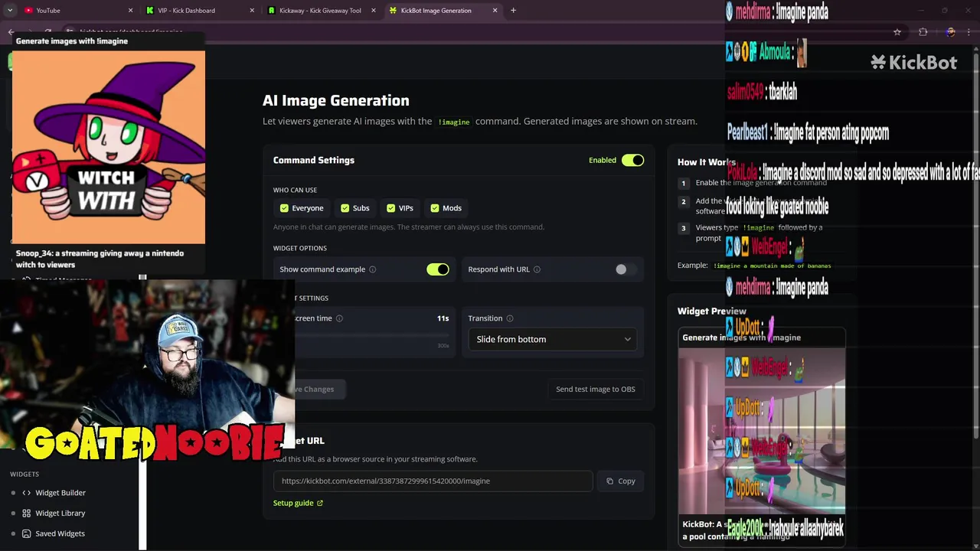Click the Widget Preview pool image
The image size is (980, 551).
point(762,430)
